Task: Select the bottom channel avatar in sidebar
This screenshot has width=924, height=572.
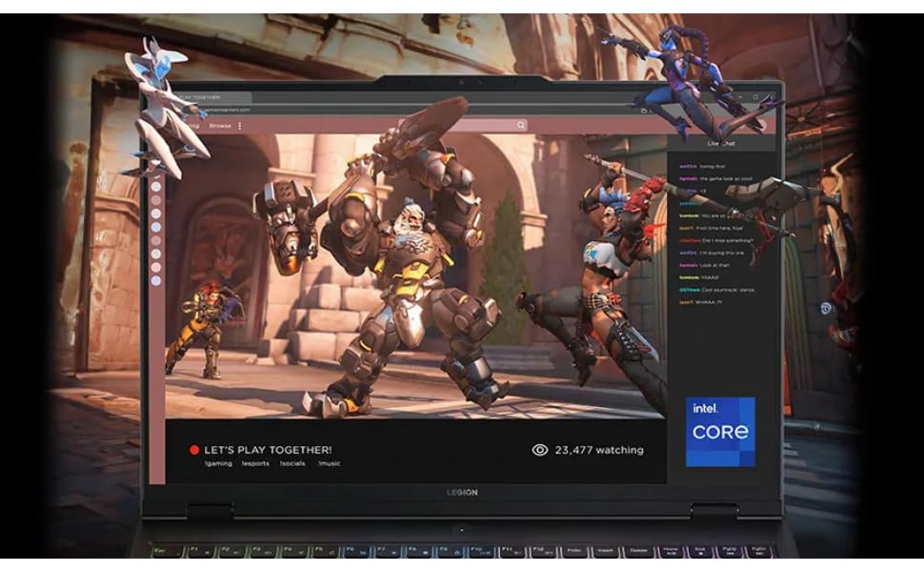Action: (156, 280)
